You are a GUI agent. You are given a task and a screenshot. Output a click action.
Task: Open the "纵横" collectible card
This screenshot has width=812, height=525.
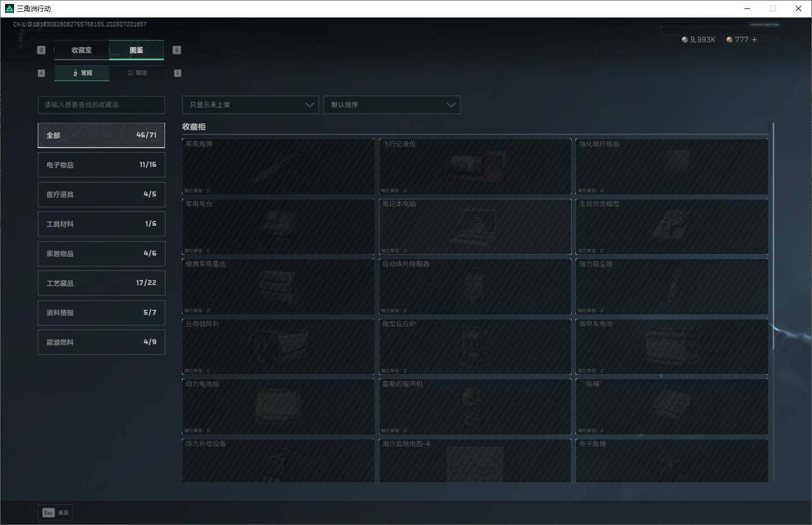click(x=672, y=407)
